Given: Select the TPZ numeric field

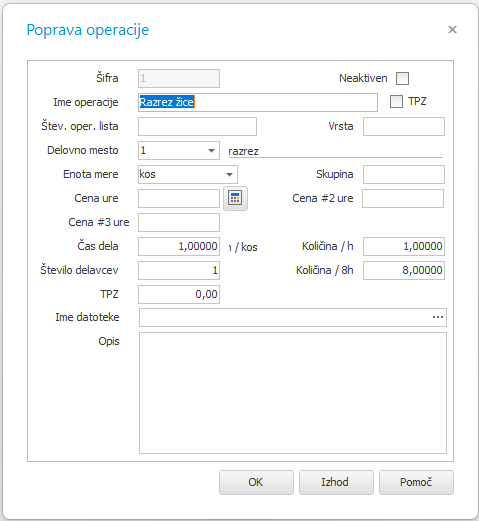Looking at the screenshot, I should (x=179, y=295).
